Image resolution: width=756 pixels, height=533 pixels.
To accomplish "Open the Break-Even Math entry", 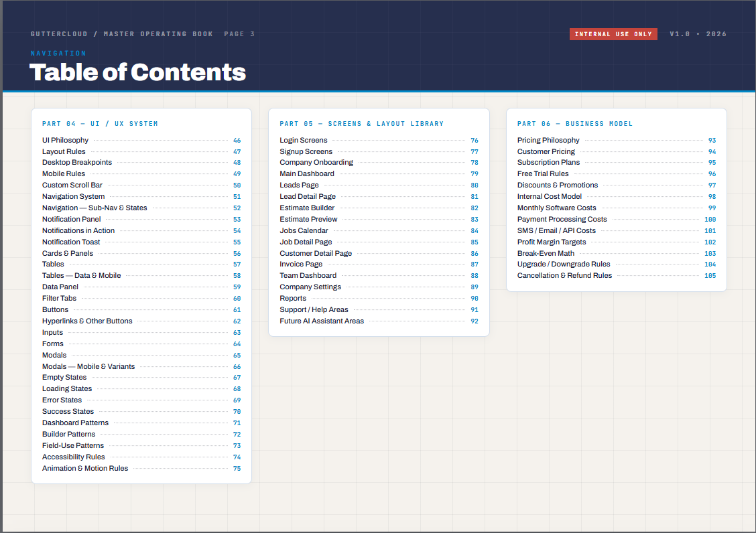I will coord(617,254).
